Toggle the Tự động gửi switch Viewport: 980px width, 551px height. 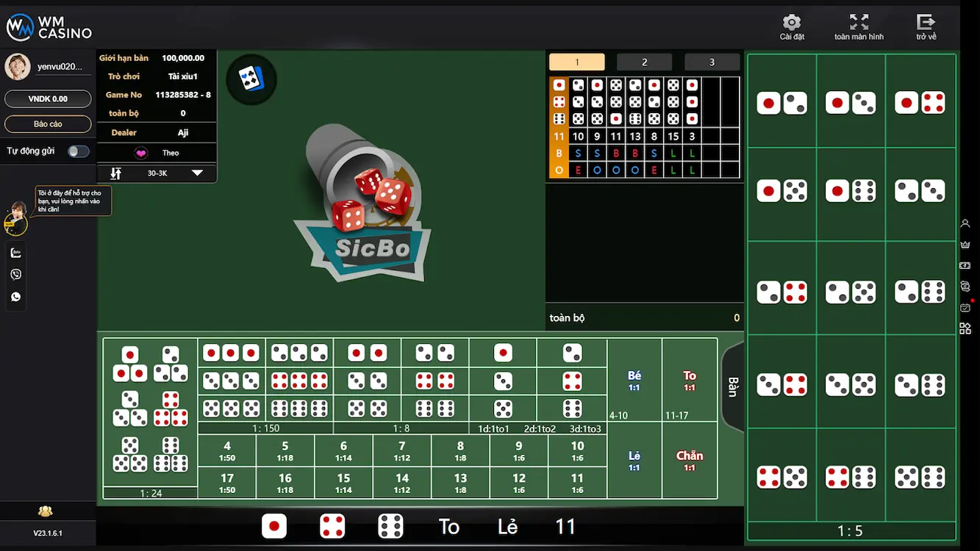[79, 151]
